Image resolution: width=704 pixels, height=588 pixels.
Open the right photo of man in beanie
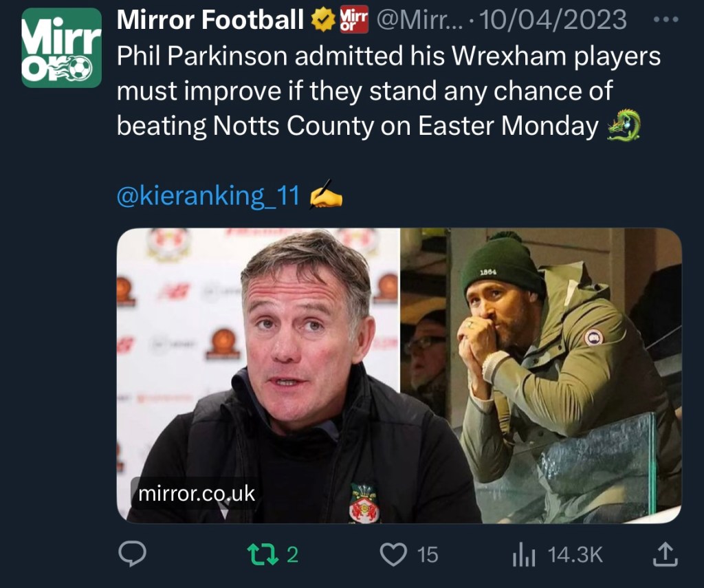[542, 371]
